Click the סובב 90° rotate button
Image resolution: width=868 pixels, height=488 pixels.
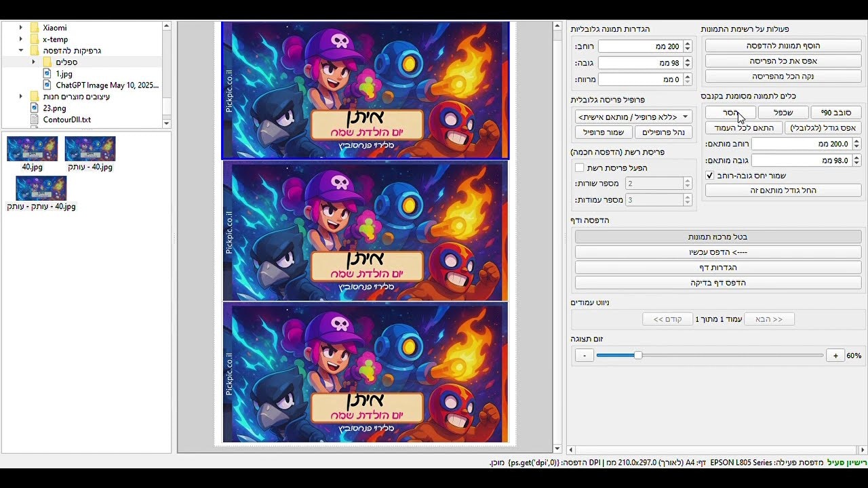[x=836, y=113]
